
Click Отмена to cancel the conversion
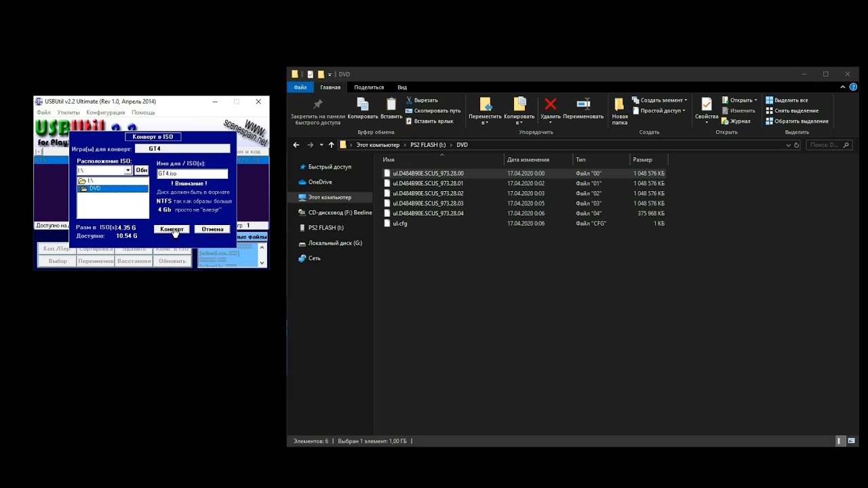point(212,229)
